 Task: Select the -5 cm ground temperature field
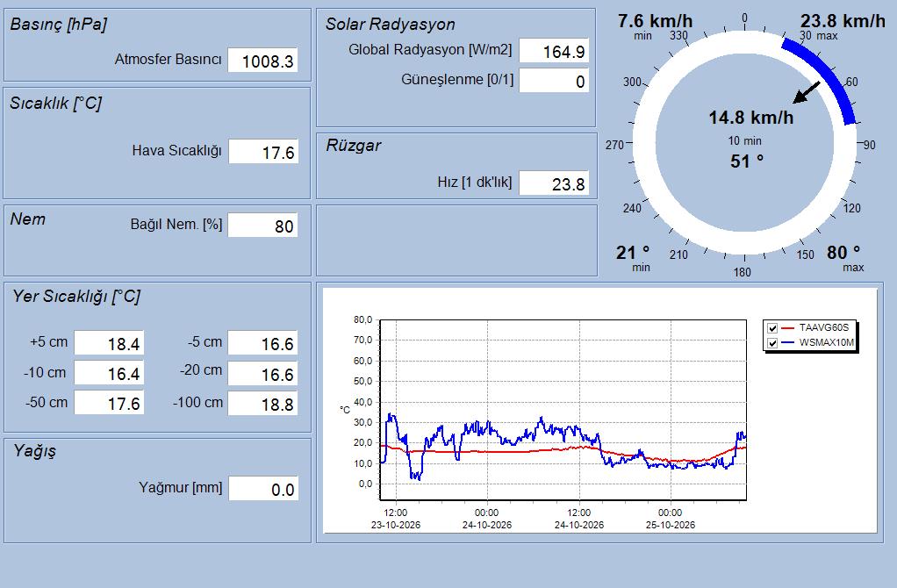pos(262,343)
